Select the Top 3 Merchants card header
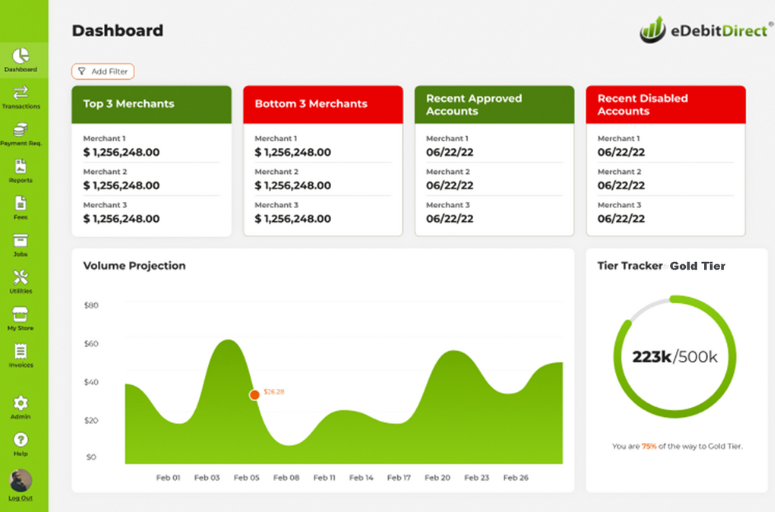The width and height of the screenshot is (775, 512). [151, 104]
